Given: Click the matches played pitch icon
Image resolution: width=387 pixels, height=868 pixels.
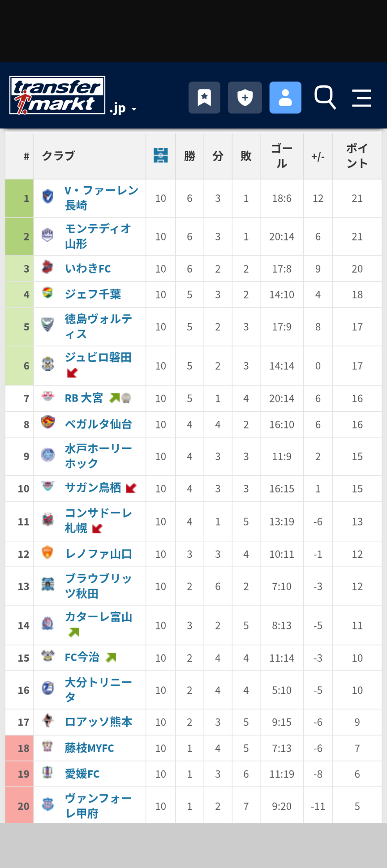Looking at the screenshot, I should coord(160,156).
